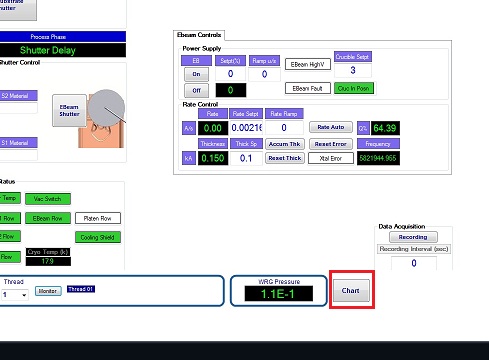The width and height of the screenshot is (489, 360).
Task: Click the thread Monitor button
Action: tap(48, 291)
